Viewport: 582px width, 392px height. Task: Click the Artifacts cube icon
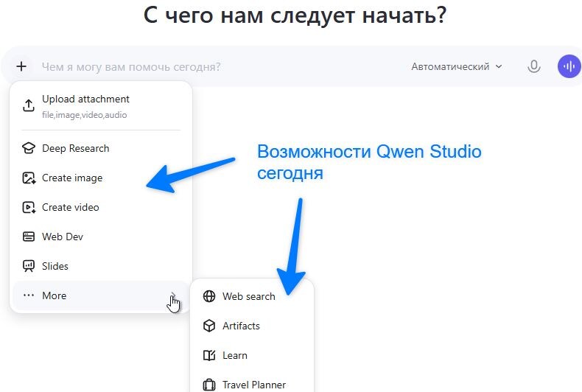tap(209, 326)
